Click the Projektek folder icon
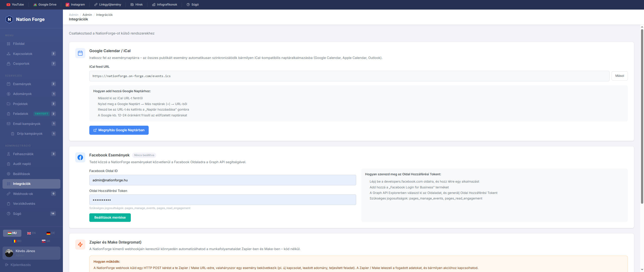Screen dimensions: 644x272 [x=9, y=104]
